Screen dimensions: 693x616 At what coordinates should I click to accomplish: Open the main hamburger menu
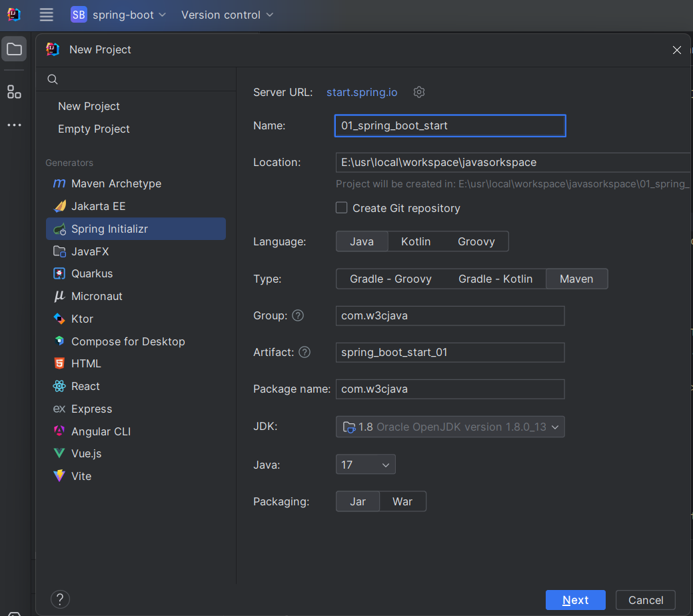[x=47, y=15]
